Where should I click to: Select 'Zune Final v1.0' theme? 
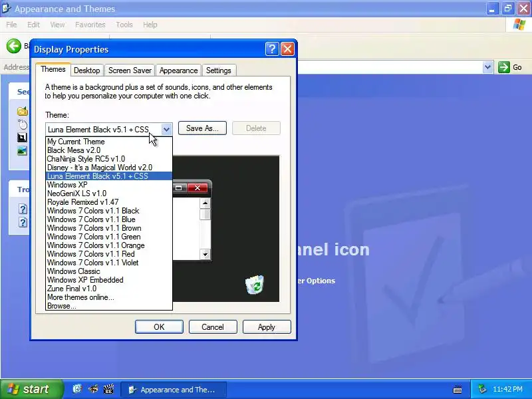coord(109,289)
